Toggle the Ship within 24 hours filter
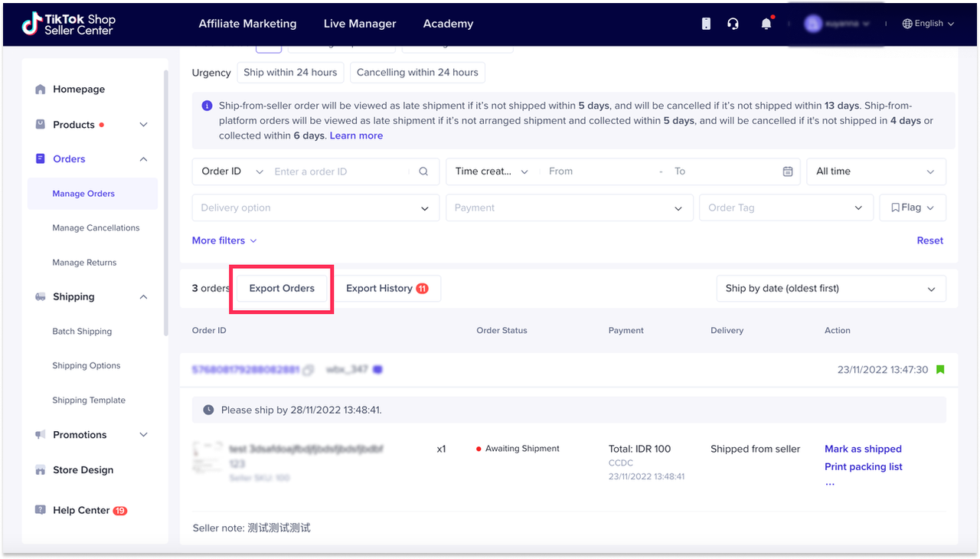Viewport: 980px width, 559px height. coord(290,73)
